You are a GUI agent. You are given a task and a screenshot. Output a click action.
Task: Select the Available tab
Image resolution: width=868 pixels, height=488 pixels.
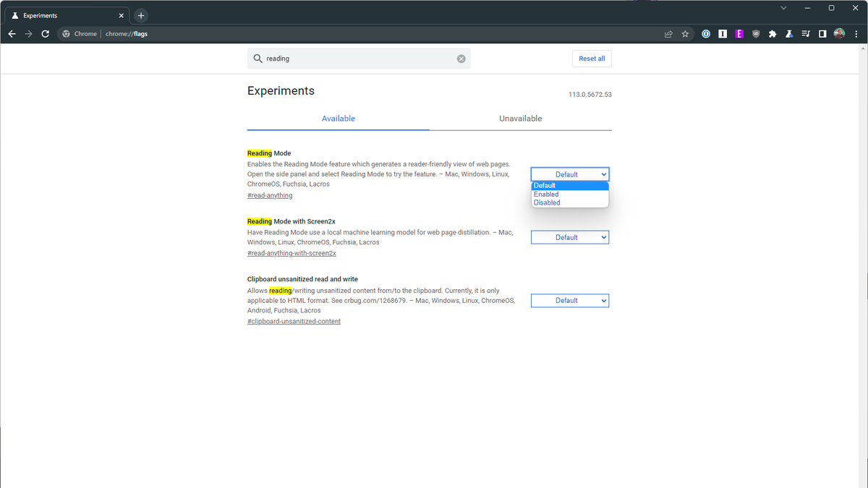(x=338, y=119)
